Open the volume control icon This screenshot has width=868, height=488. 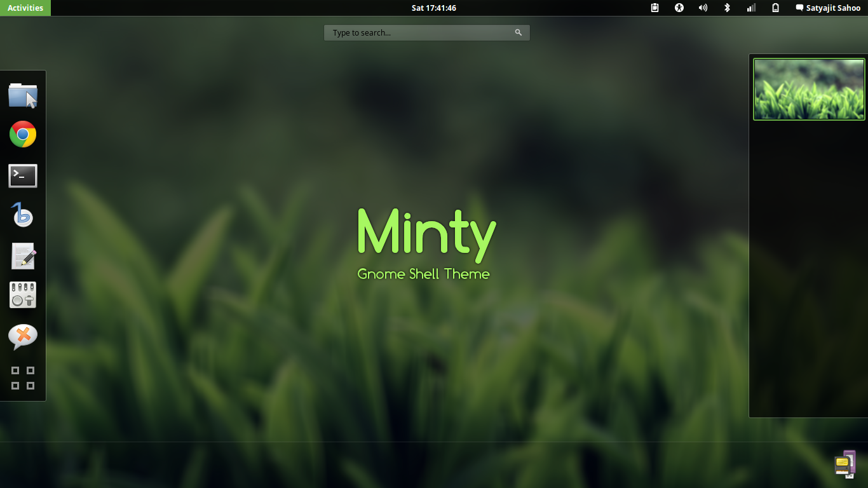point(703,8)
